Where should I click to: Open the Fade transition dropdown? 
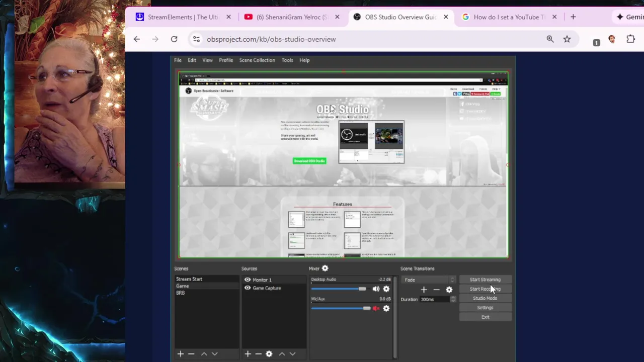tap(430, 280)
